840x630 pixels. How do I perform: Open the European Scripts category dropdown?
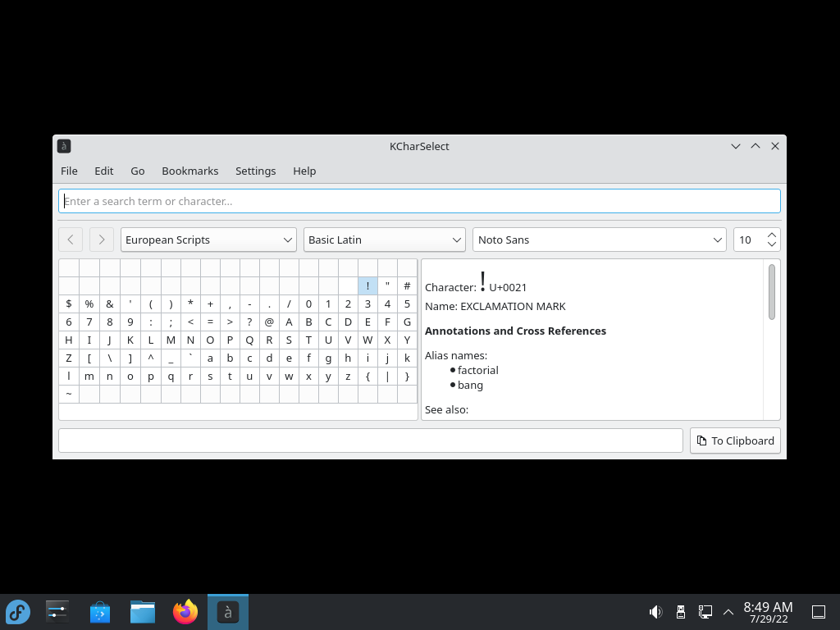click(208, 240)
